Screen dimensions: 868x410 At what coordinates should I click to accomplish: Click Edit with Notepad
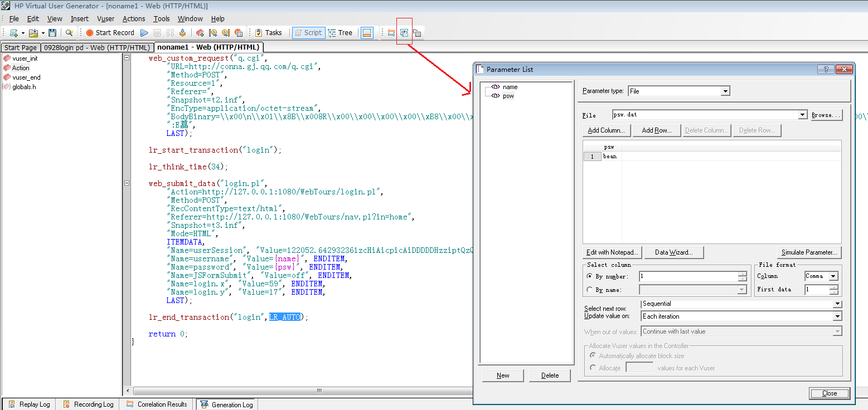(x=612, y=252)
